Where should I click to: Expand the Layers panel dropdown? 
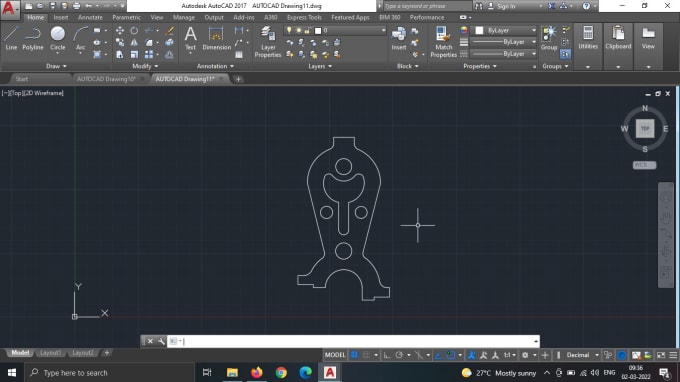[x=320, y=66]
